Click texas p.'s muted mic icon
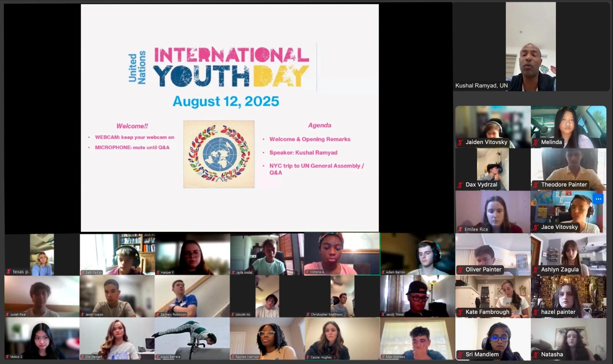This screenshot has width=613, height=364. (x=9, y=272)
